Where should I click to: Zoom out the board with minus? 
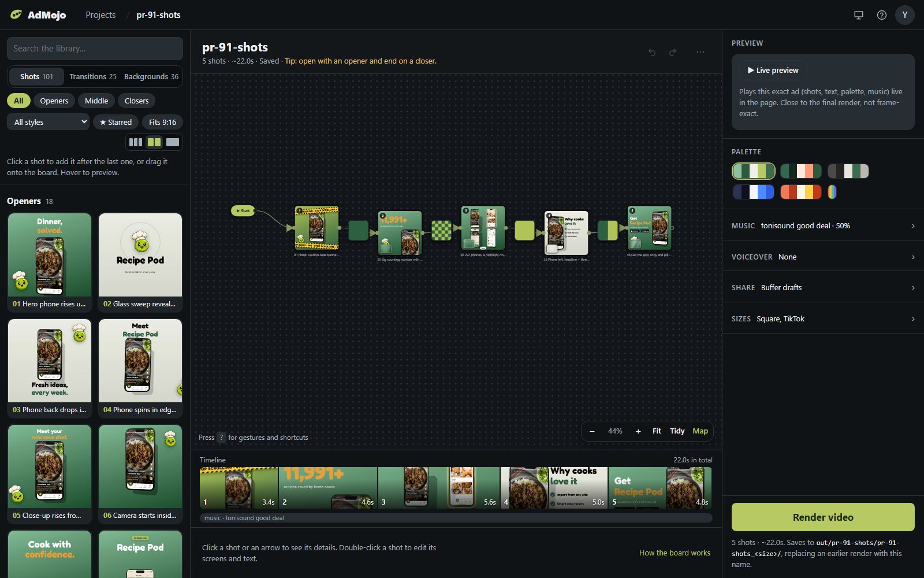click(x=592, y=431)
